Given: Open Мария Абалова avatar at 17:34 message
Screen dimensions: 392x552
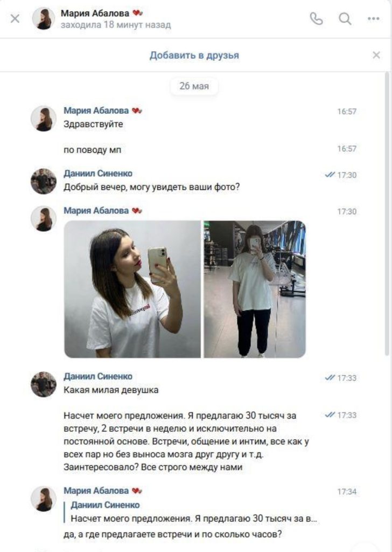Looking at the screenshot, I should (x=44, y=499).
